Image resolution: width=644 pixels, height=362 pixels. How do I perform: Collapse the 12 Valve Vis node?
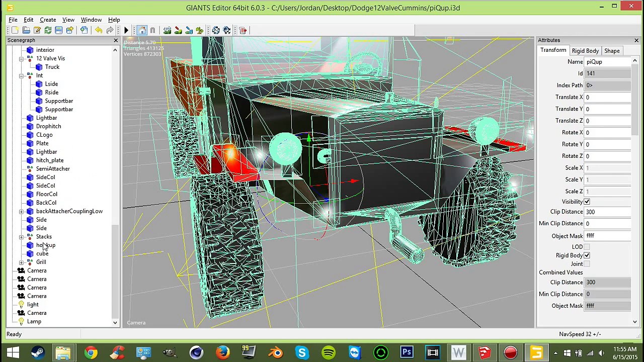tap(21, 58)
